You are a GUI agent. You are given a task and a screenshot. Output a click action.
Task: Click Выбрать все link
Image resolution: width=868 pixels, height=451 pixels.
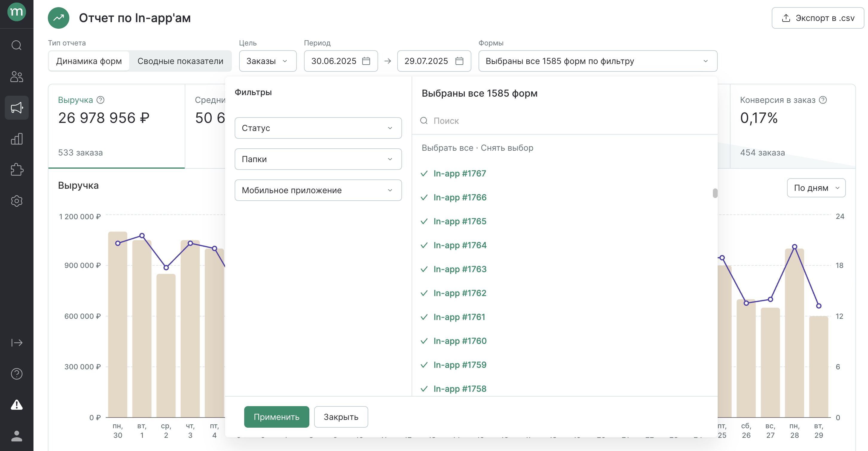[x=447, y=148]
